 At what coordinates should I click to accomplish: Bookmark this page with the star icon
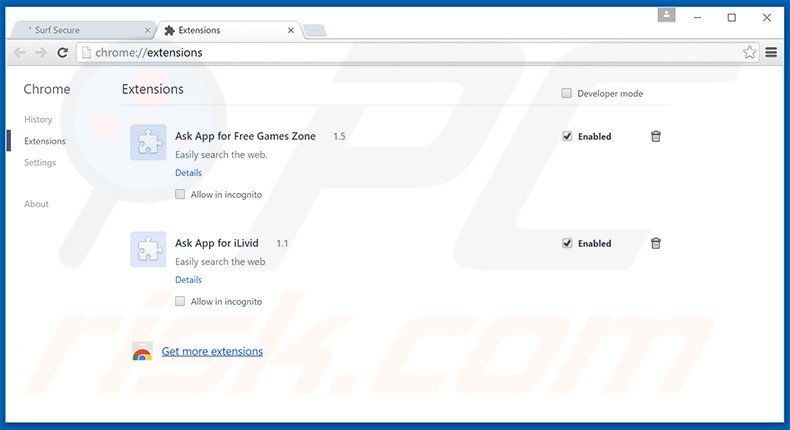coord(750,52)
